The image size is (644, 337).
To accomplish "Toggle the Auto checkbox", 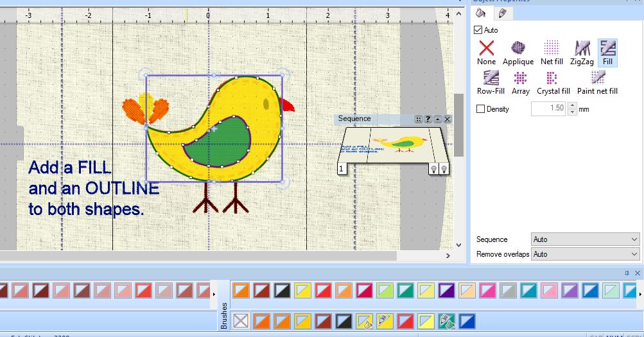I will tap(478, 30).
